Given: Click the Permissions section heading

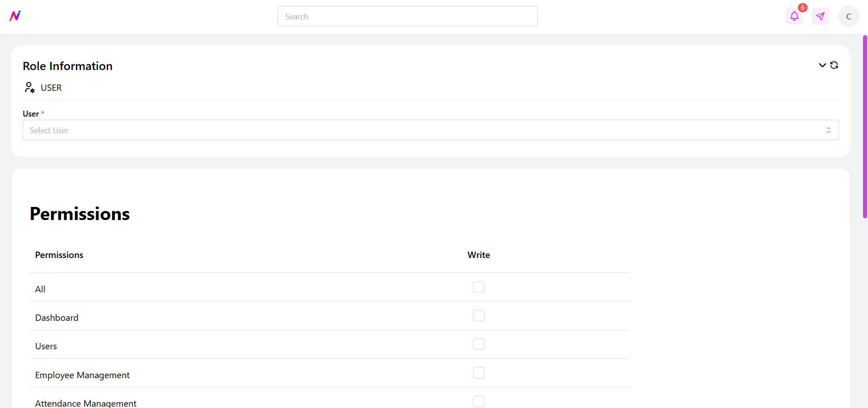Looking at the screenshot, I should [x=80, y=214].
